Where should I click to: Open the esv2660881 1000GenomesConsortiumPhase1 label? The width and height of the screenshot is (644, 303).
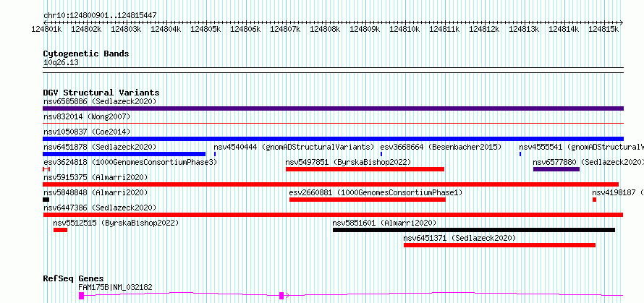pyautogui.click(x=376, y=192)
